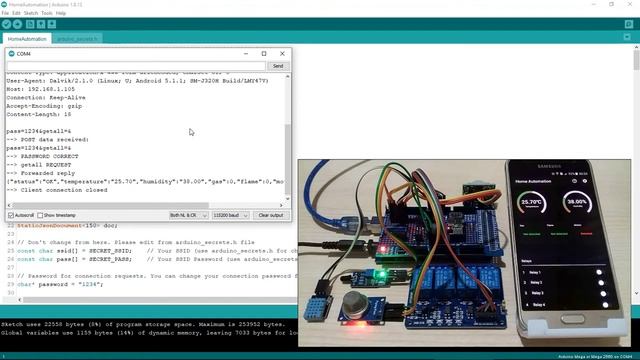Click board status Arduino Mega on COM4
640x360 pixels.
(x=595, y=357)
